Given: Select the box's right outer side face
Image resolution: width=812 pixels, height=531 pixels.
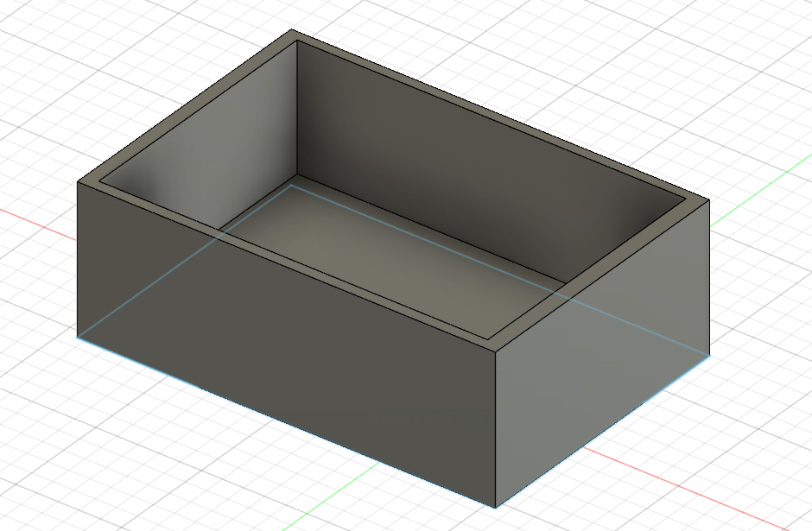Looking at the screenshot, I should pos(602,353).
